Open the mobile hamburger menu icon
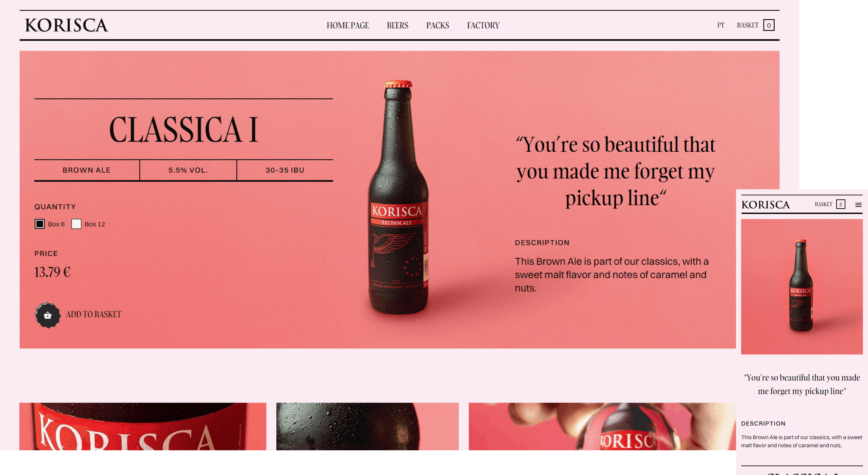Image resolution: width=868 pixels, height=475 pixels. point(858,204)
